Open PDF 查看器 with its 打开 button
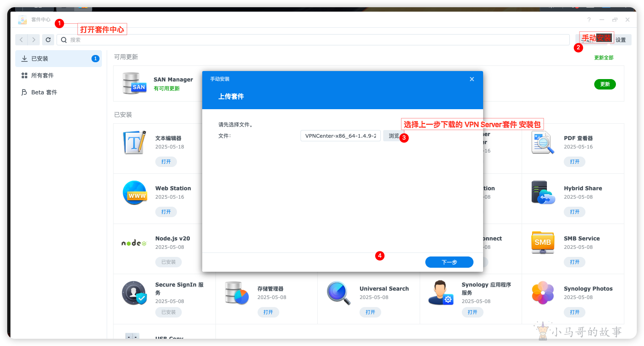This screenshot has height=346, width=644. (575, 162)
